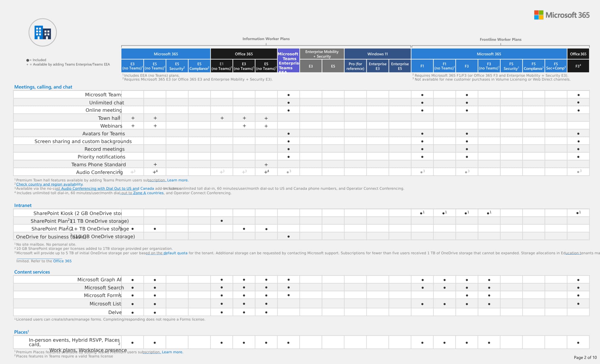
Task: Click the Microsoft 365 logo
Action: (562, 15)
